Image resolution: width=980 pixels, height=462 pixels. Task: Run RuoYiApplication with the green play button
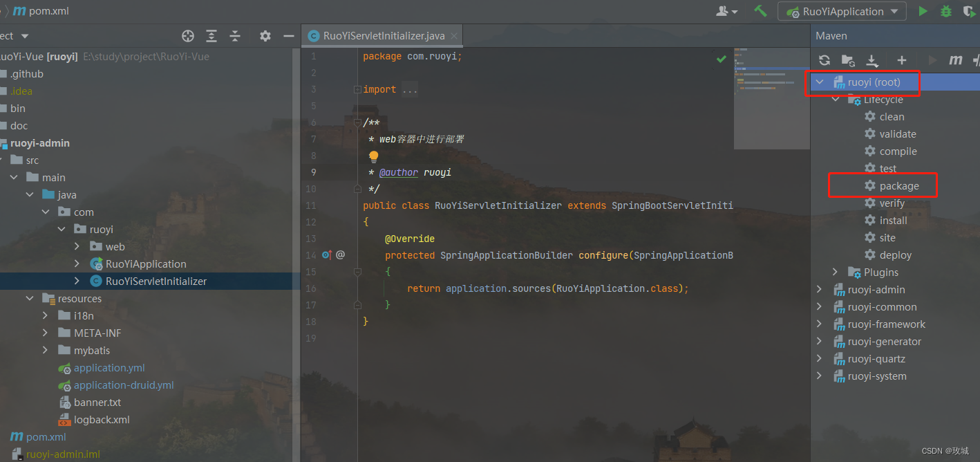click(923, 11)
